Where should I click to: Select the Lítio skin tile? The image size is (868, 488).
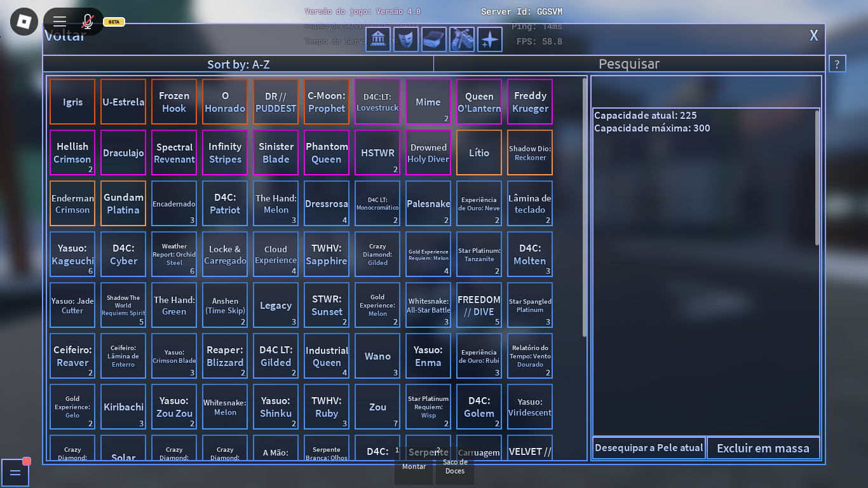[x=479, y=152]
